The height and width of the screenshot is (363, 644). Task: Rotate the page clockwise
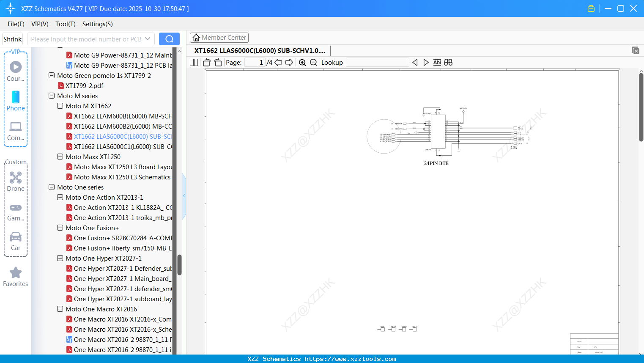[218, 63]
